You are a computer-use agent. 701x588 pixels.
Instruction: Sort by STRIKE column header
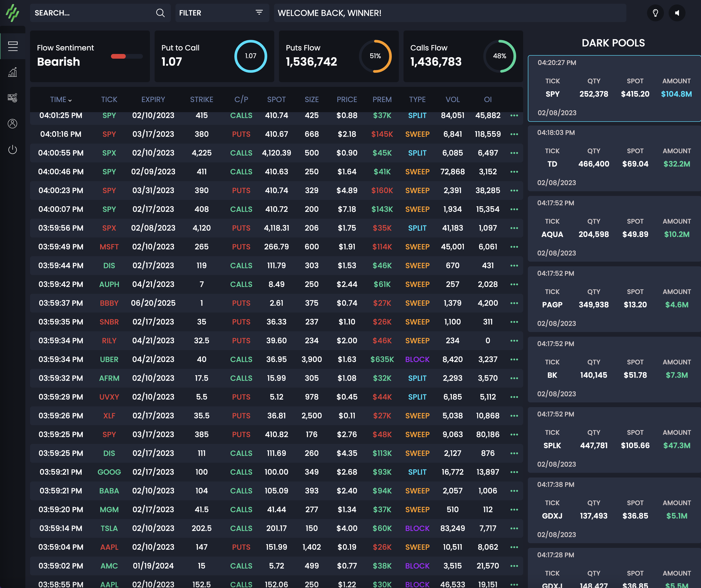click(x=202, y=99)
